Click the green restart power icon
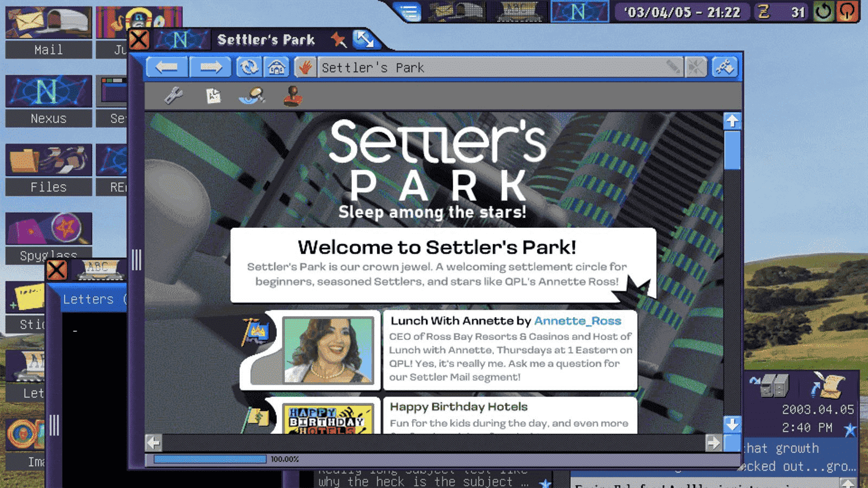Viewport: 868px width, 488px height. (823, 12)
